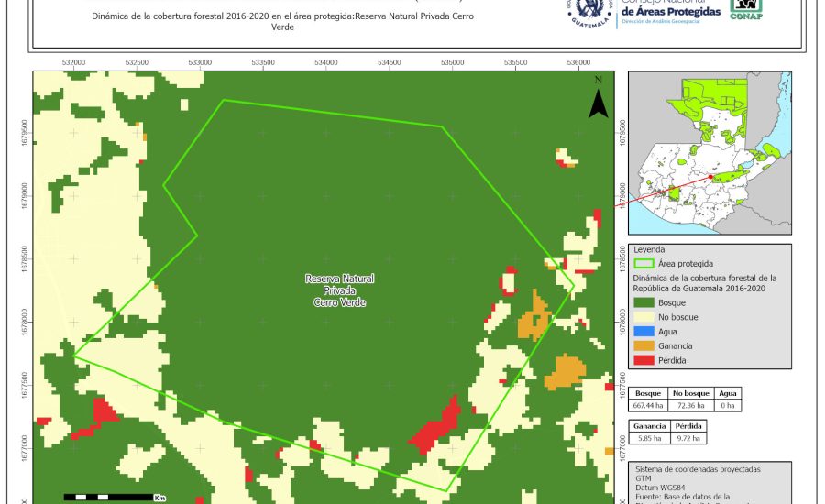The height and width of the screenshot is (504, 825).
Task: Click the Guatemala government emblem
Action: click(x=589, y=11)
